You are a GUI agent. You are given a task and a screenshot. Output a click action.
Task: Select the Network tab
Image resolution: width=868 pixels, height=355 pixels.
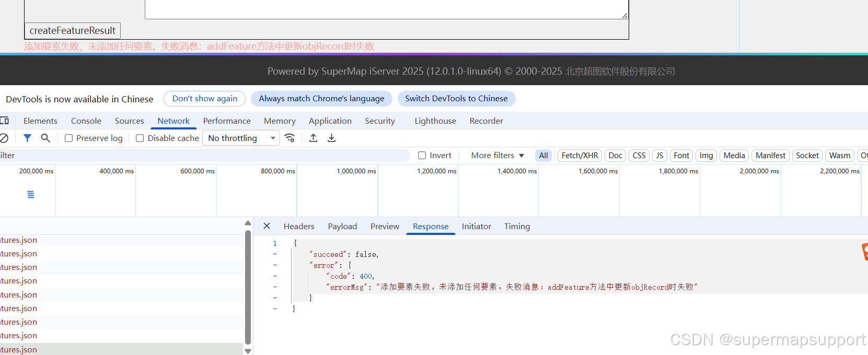coord(173,121)
